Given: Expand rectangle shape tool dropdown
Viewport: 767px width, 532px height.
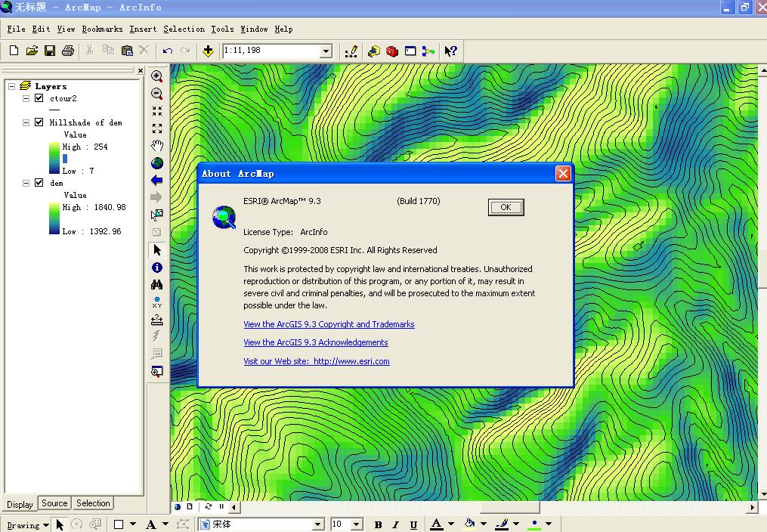Looking at the screenshot, I should click(x=133, y=524).
